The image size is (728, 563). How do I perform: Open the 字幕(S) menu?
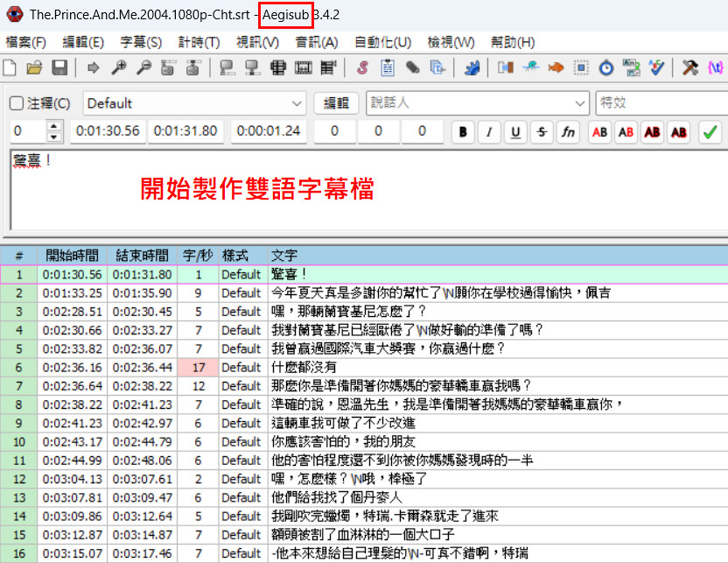tap(141, 42)
